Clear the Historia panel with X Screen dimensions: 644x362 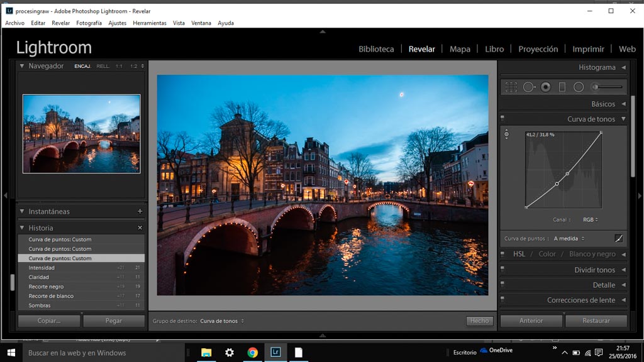coord(140,228)
